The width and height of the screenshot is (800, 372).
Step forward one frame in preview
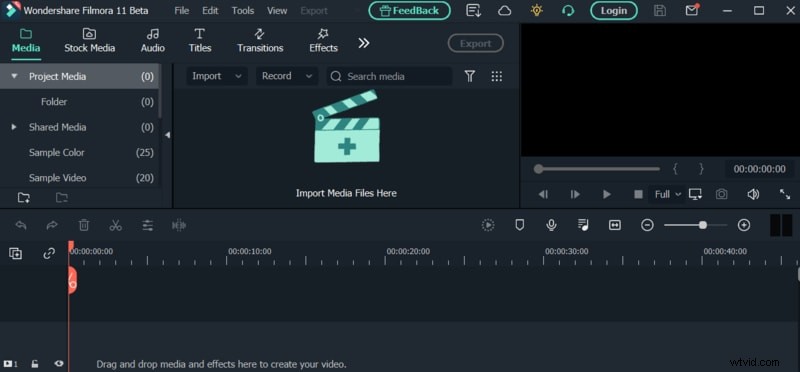(x=574, y=194)
